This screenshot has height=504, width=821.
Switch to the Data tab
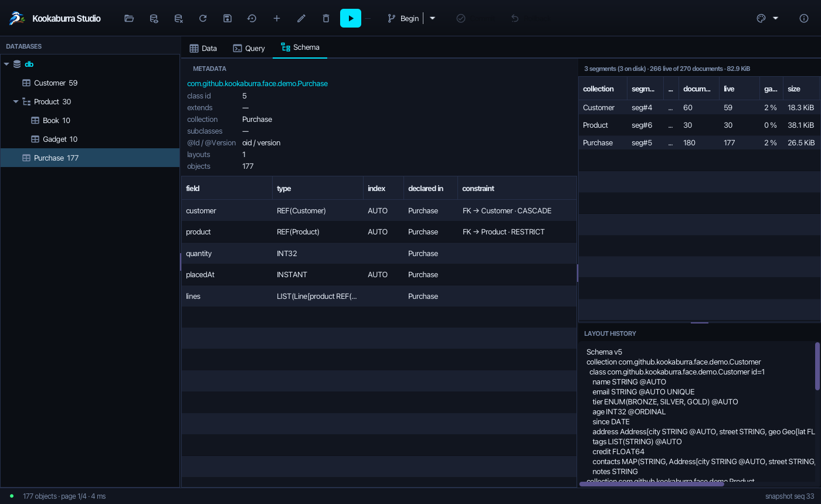(203, 48)
